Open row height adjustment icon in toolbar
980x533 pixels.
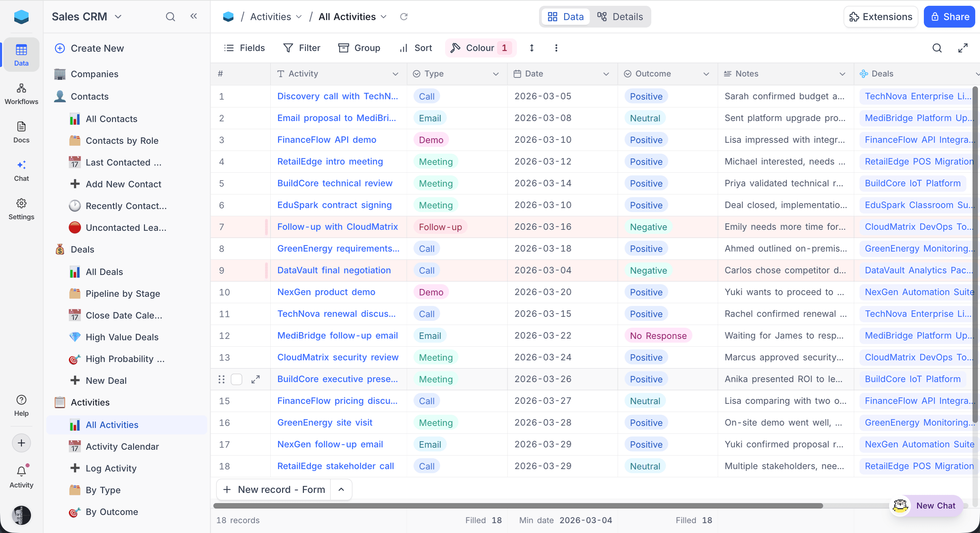point(532,48)
